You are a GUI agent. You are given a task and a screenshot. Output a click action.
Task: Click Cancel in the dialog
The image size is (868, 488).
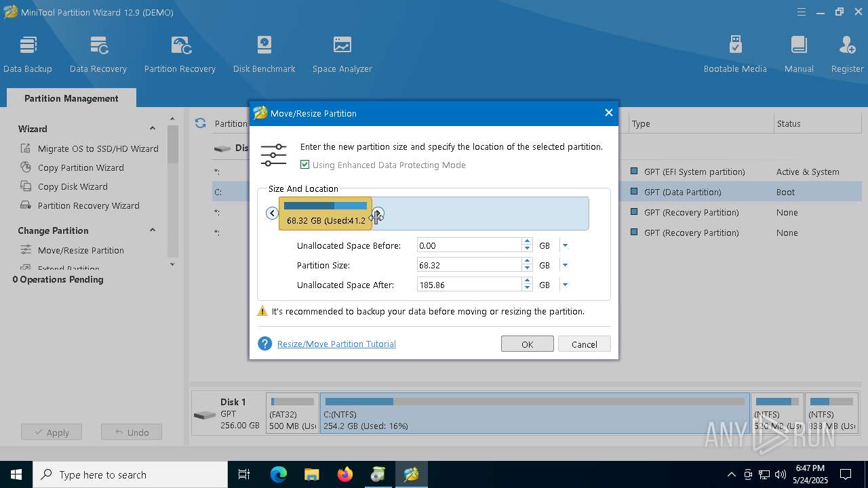585,344
